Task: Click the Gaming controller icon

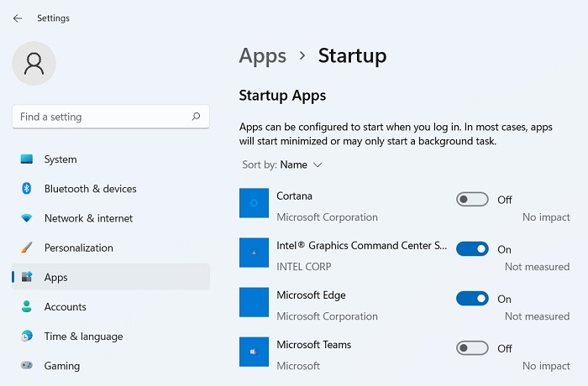Action: (27, 365)
